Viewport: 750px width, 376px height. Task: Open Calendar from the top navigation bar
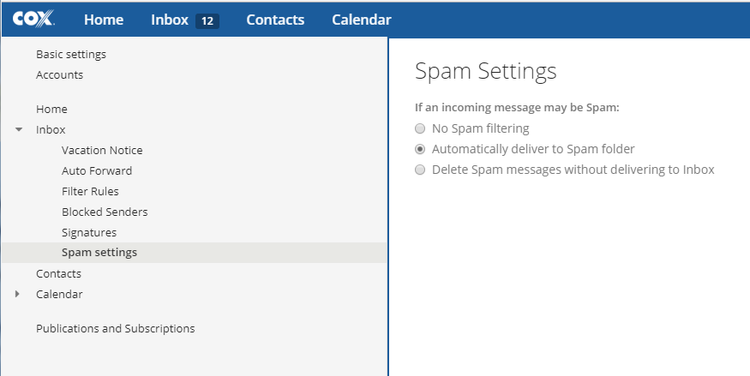coord(362,20)
